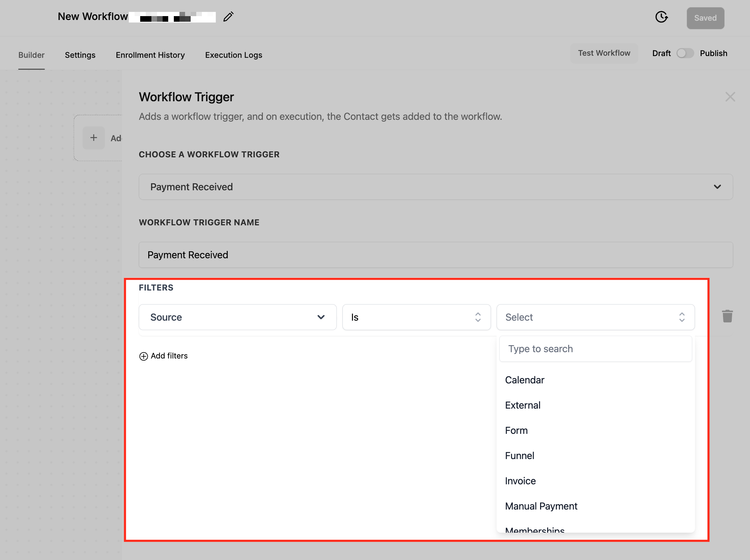Open the Enrollment History tab
The height and width of the screenshot is (560, 750).
click(150, 55)
